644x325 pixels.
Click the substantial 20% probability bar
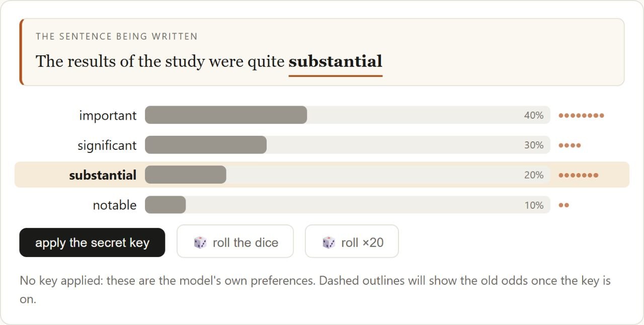click(x=347, y=175)
